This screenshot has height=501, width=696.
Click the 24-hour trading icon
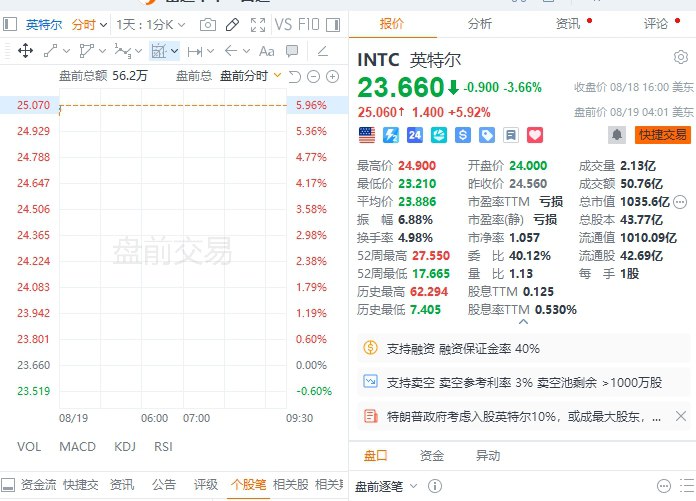pyautogui.click(x=415, y=135)
